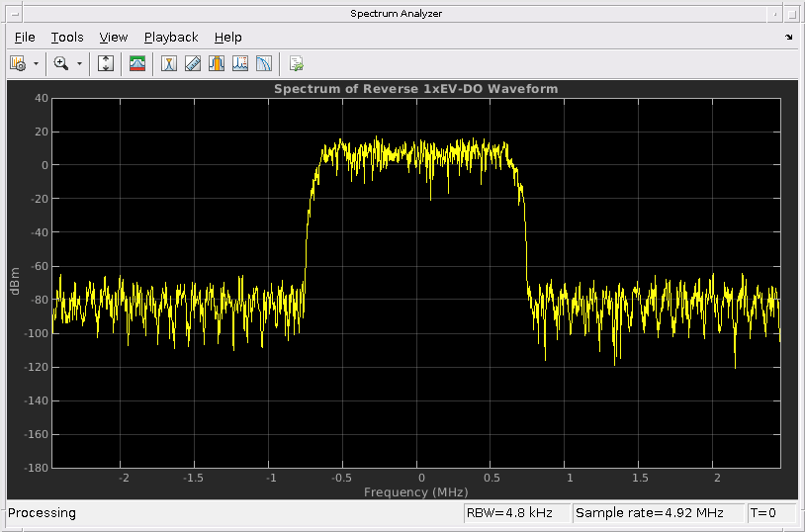Open the Tools menu
Viewport: 805px width, 532px height.
[x=67, y=38]
